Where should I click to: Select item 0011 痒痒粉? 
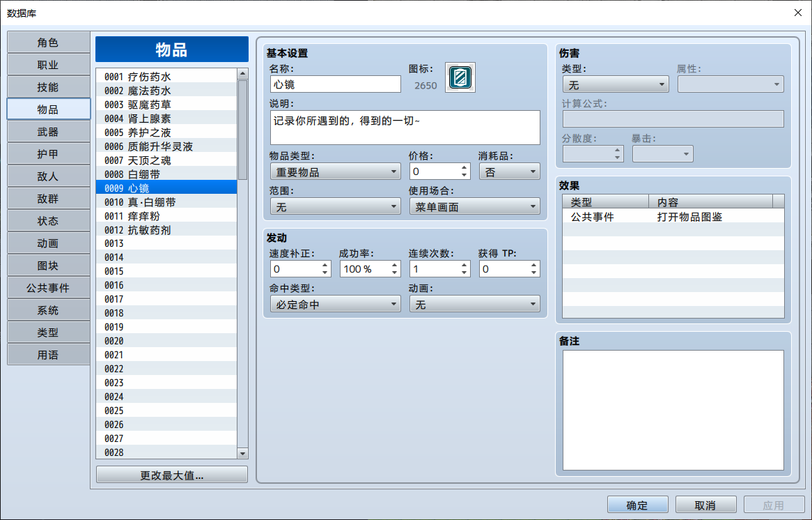point(166,215)
